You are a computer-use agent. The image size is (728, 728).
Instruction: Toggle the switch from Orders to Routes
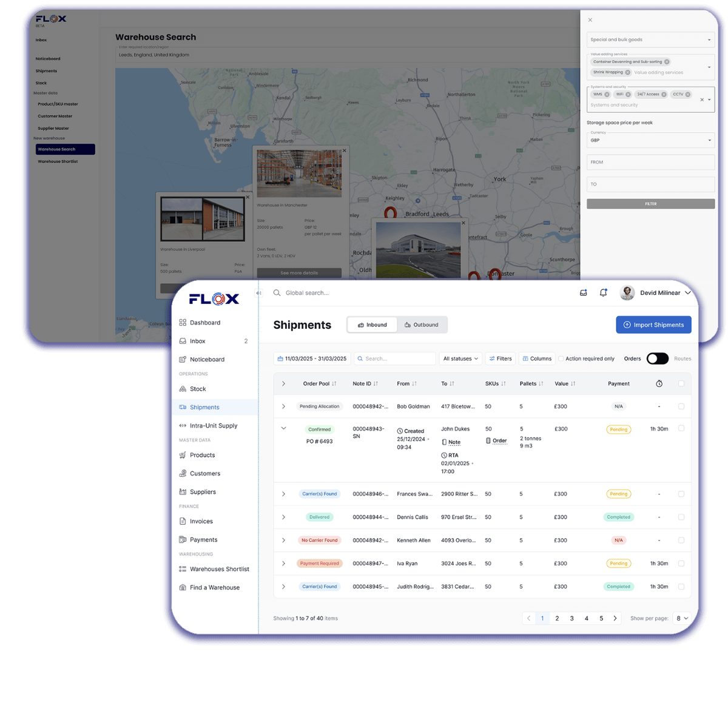click(x=657, y=359)
